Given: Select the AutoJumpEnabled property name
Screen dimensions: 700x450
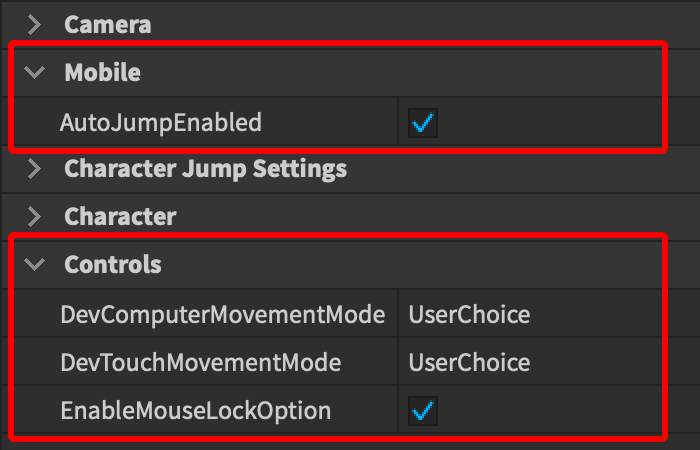Looking at the screenshot, I should pos(160,123).
